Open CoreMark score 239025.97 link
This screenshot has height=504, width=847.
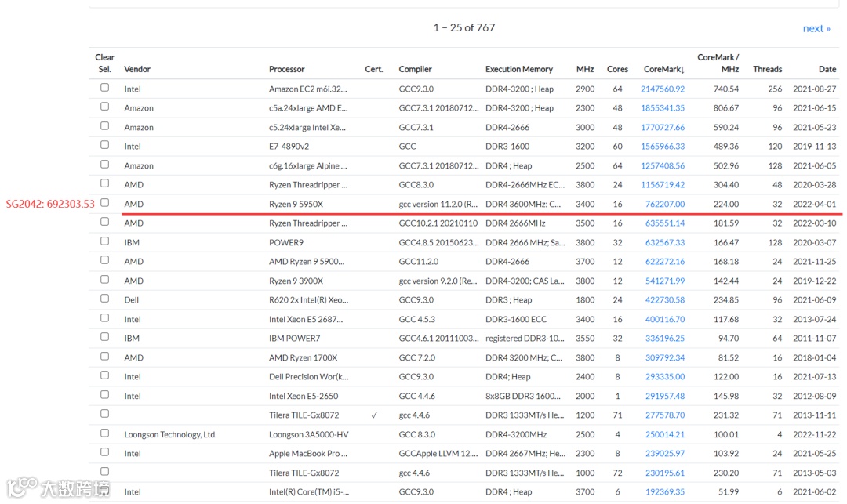[x=665, y=453]
